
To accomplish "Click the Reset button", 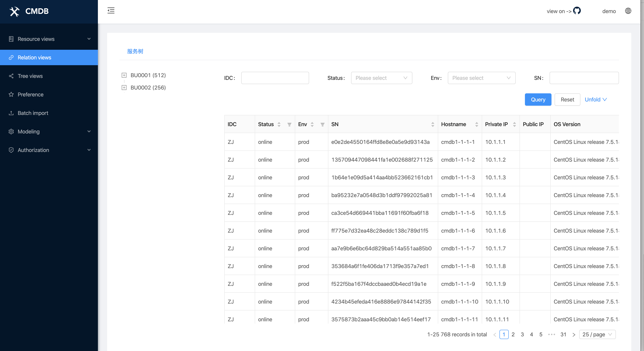I will [x=567, y=100].
